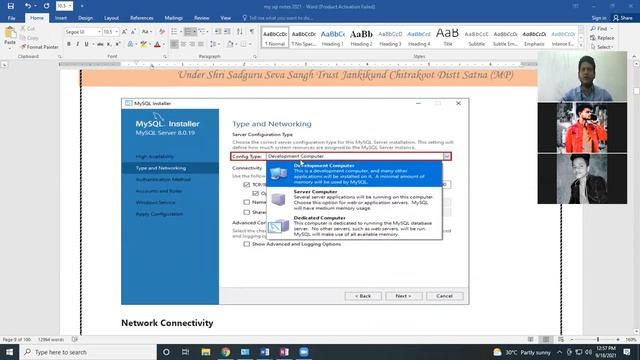Click the Redo/Repeat icon
The width and height of the screenshot is (640, 360).
(46, 6)
